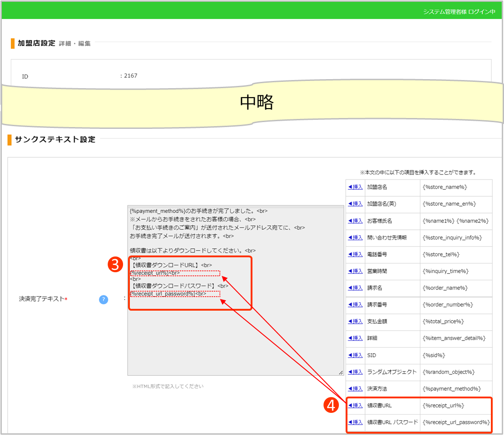Click the blue help question mark icon
This screenshot has width=504, height=435.
click(104, 299)
